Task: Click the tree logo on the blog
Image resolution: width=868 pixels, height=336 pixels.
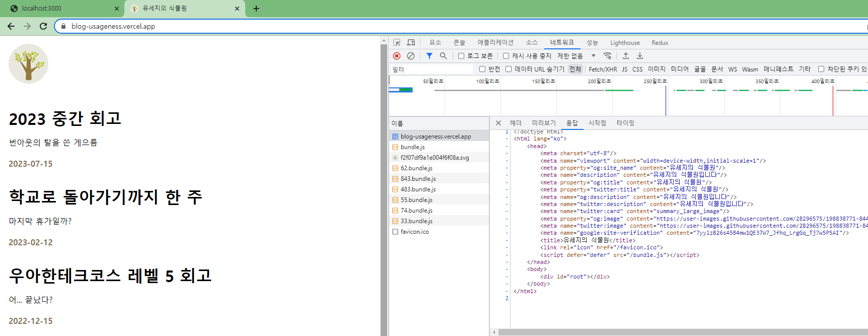Action: [x=29, y=63]
